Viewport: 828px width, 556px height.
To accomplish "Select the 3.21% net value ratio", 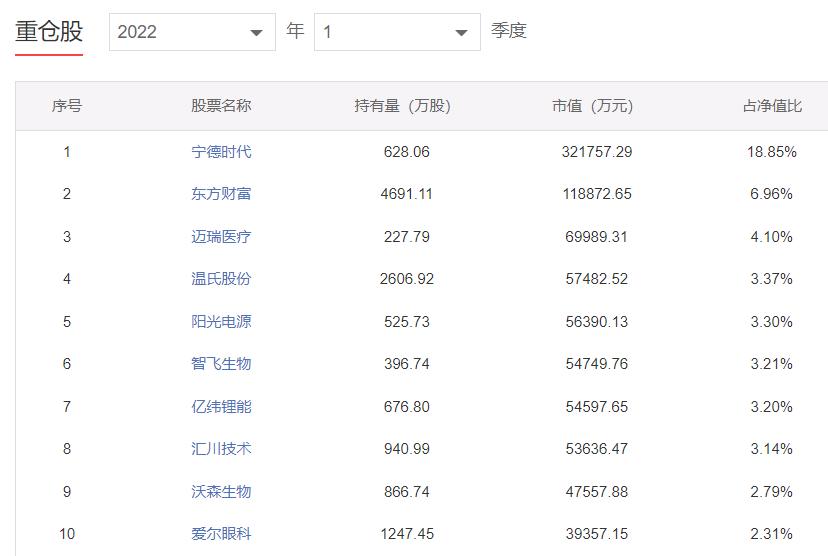I will tap(771, 364).
